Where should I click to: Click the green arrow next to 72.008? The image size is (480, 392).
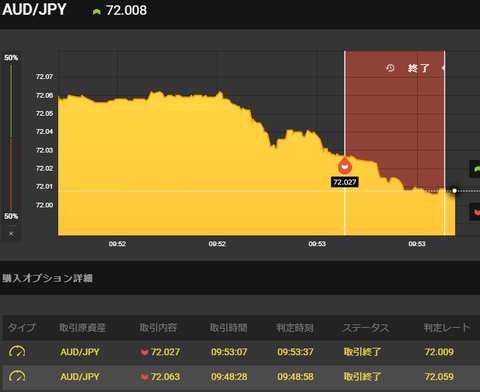point(97,12)
